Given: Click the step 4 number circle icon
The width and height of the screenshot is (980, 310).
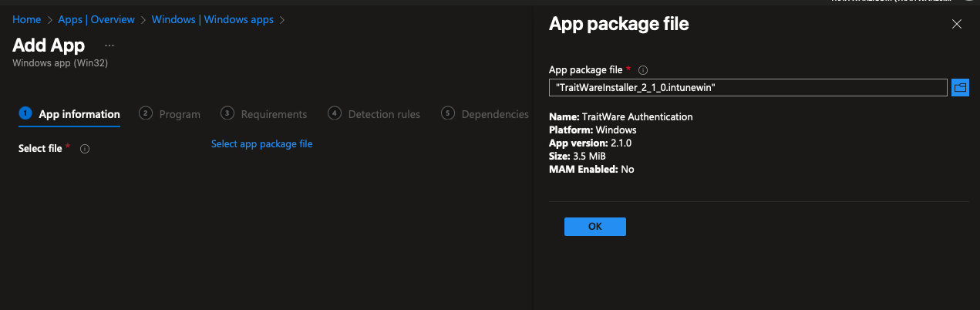Looking at the screenshot, I should tap(335, 113).
